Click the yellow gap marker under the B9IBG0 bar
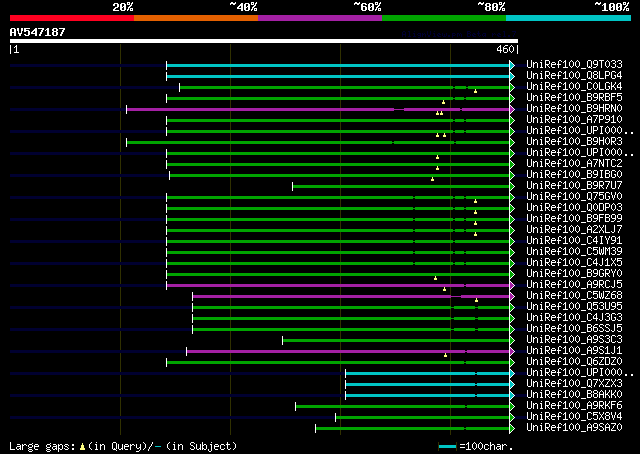The width and height of the screenshot is (640, 454). 432,179
